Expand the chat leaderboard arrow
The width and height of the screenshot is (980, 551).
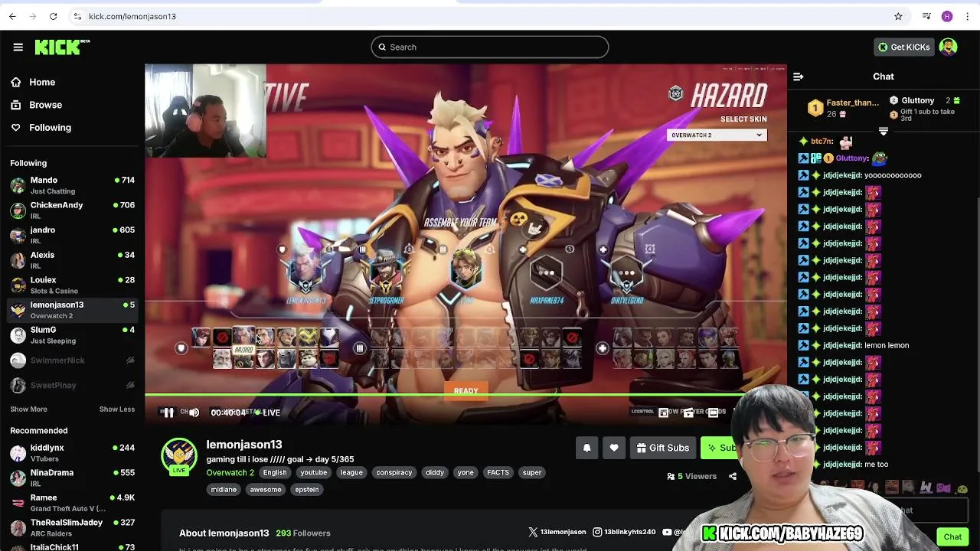click(x=883, y=132)
